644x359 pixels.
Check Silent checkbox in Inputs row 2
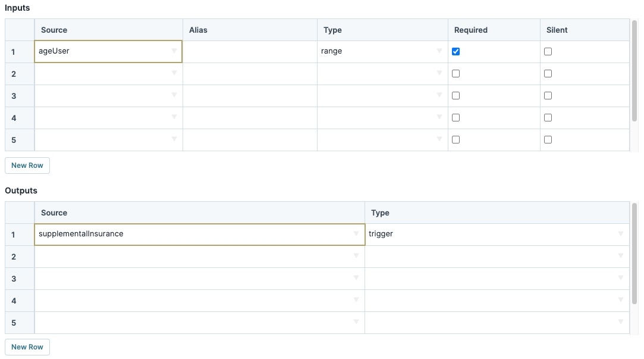pos(548,74)
